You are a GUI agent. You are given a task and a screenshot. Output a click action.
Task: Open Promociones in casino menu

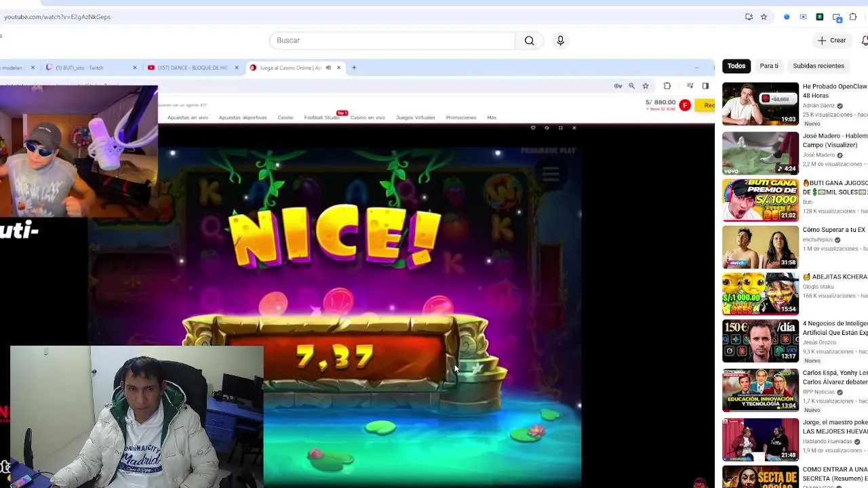(461, 118)
